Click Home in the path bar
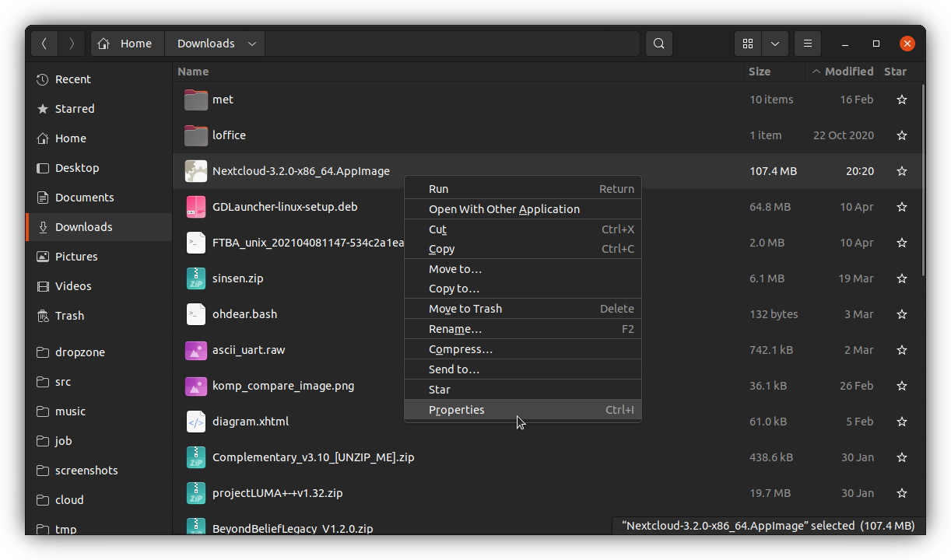 [x=128, y=44]
